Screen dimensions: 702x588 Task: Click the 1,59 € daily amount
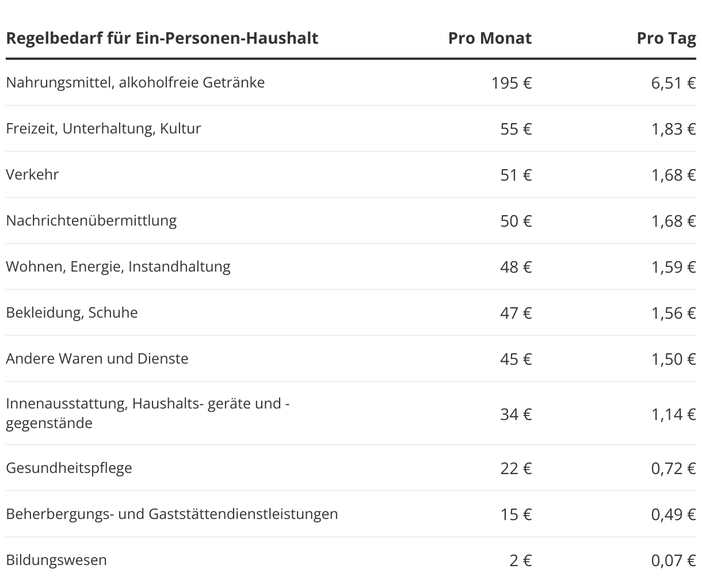(673, 267)
